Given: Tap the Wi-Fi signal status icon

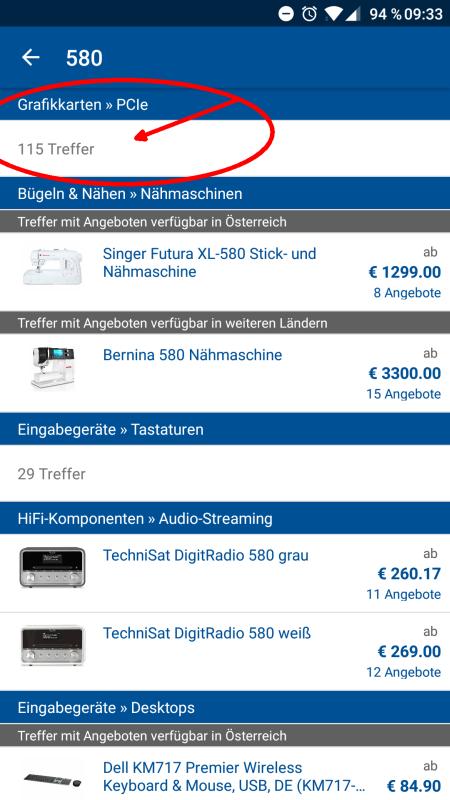Looking at the screenshot, I should tap(333, 14).
